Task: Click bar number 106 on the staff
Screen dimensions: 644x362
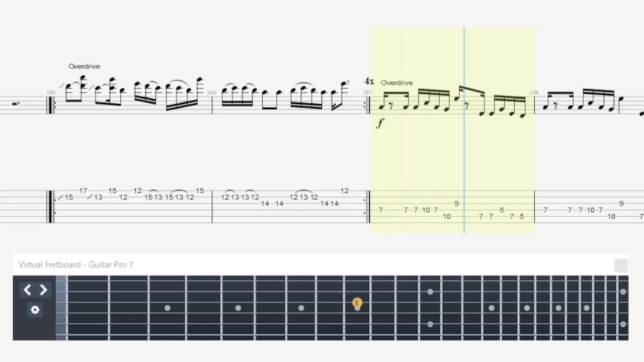Action: (x=211, y=93)
